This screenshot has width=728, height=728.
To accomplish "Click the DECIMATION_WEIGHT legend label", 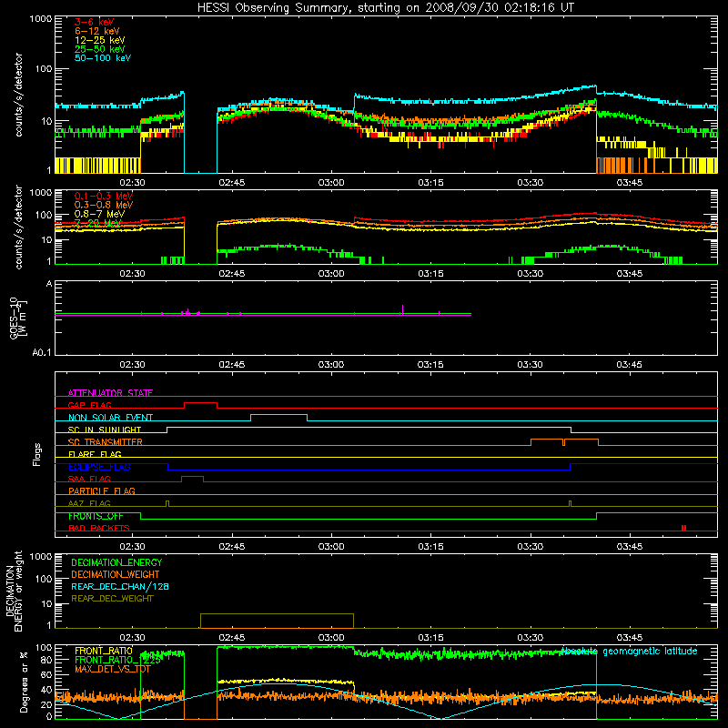I will point(116,574).
